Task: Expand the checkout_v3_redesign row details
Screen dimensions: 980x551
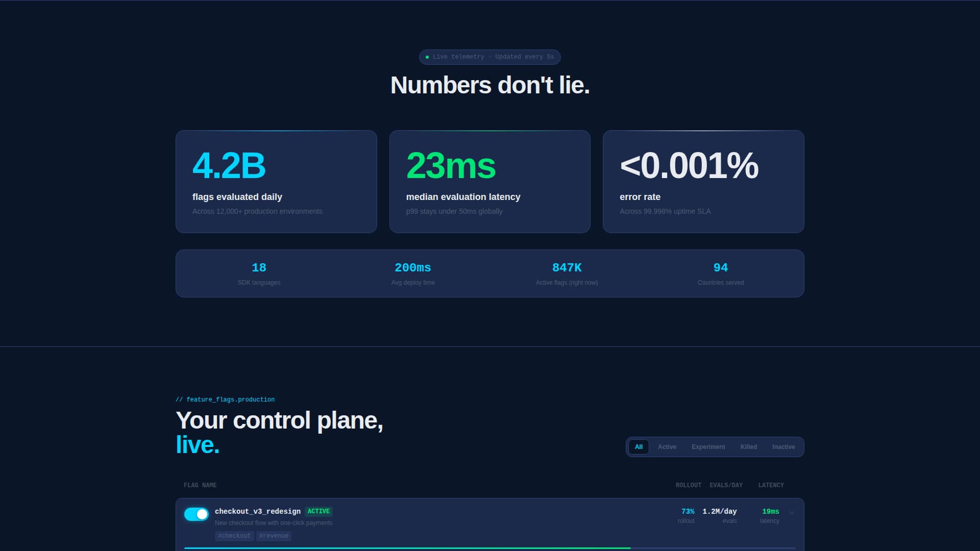Action: point(791,514)
